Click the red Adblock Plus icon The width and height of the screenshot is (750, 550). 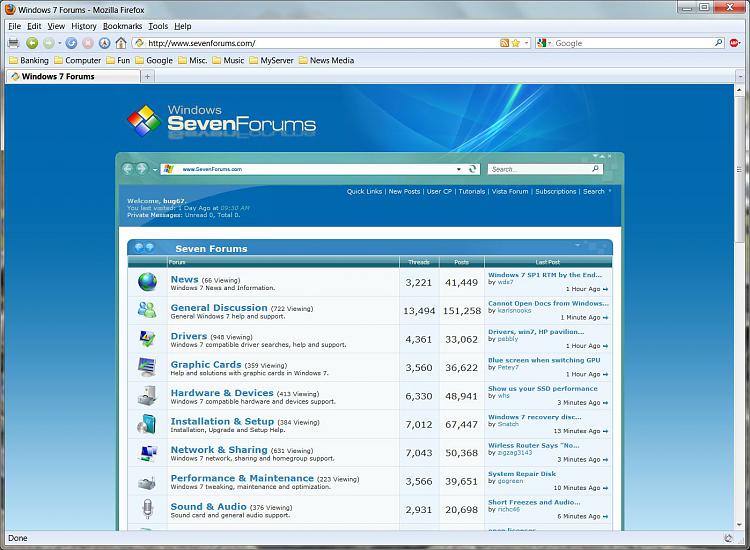pyautogui.click(x=735, y=43)
